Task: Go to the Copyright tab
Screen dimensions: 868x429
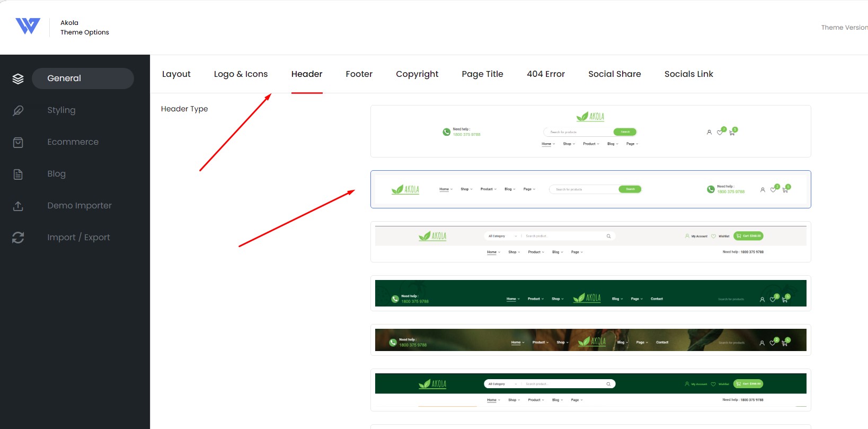Action: (417, 74)
